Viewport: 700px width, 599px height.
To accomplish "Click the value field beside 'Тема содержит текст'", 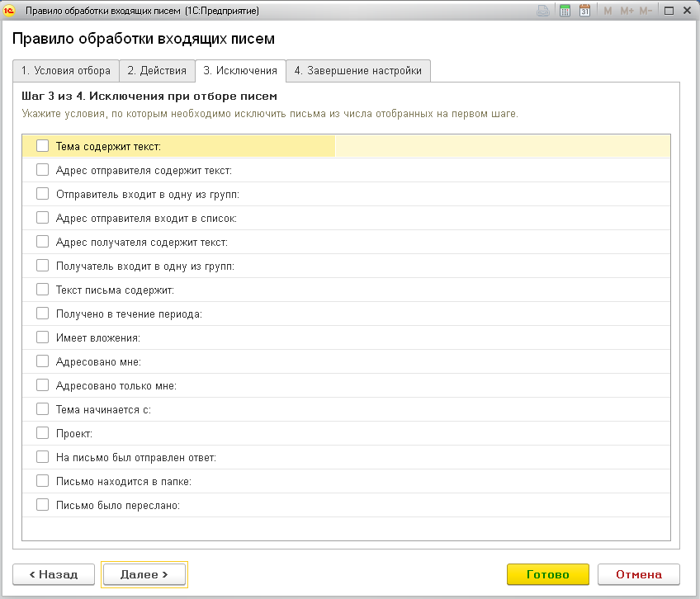I will (x=502, y=146).
